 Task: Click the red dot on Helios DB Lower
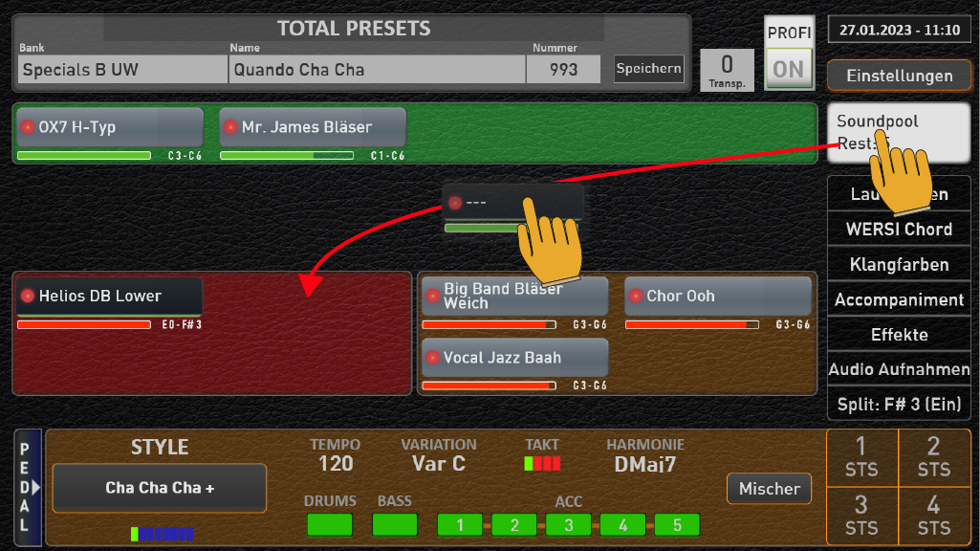tap(28, 296)
